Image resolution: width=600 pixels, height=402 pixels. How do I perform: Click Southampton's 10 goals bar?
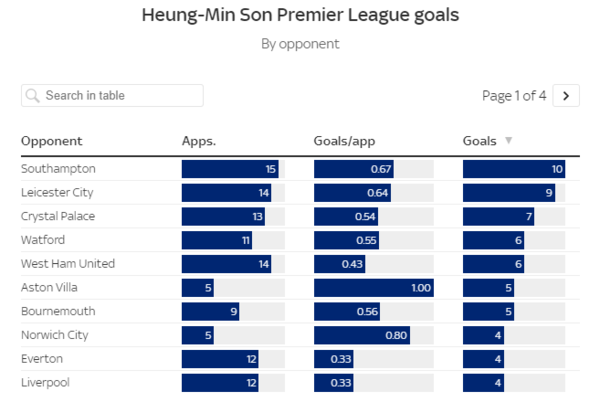point(515,169)
